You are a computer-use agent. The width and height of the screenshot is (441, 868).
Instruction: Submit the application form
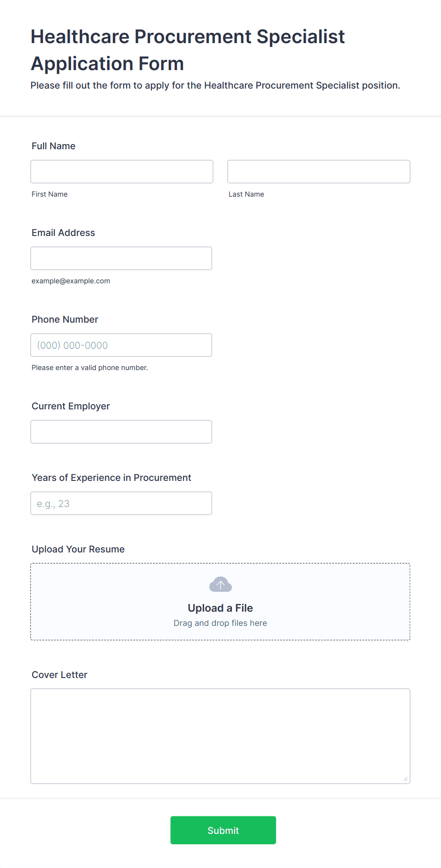point(223,830)
